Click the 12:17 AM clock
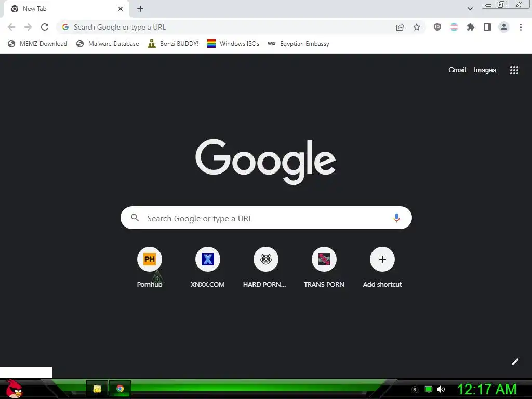This screenshot has height=399, width=532. (x=487, y=390)
